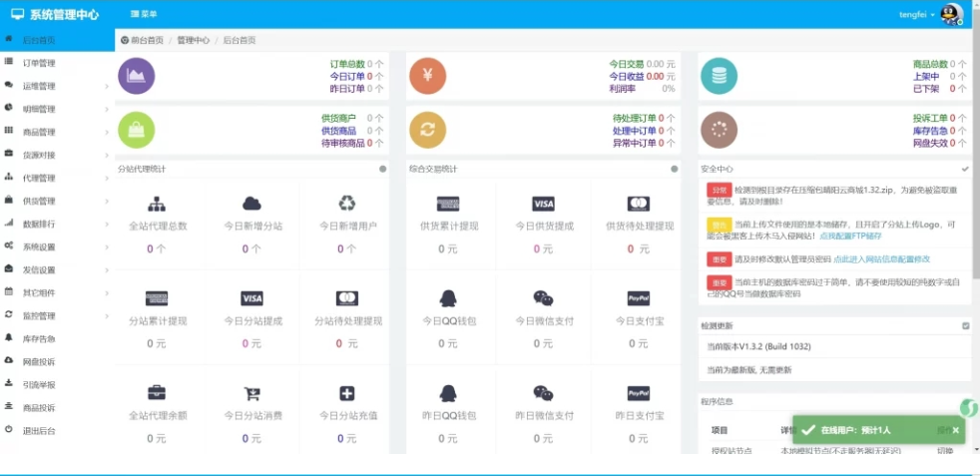Click the teal database icon for 商品总数
The image size is (980, 476).
point(719,76)
